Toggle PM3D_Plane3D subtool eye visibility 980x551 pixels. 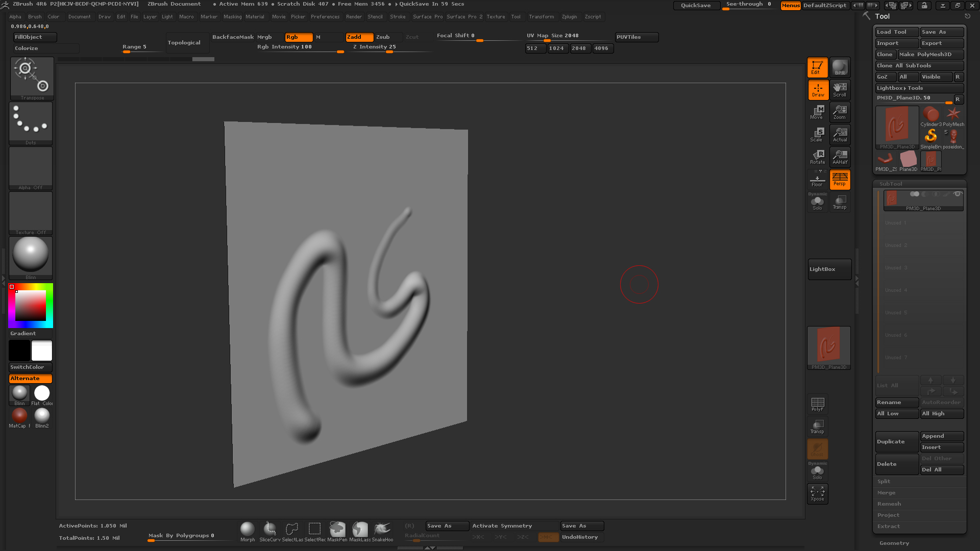[958, 194]
